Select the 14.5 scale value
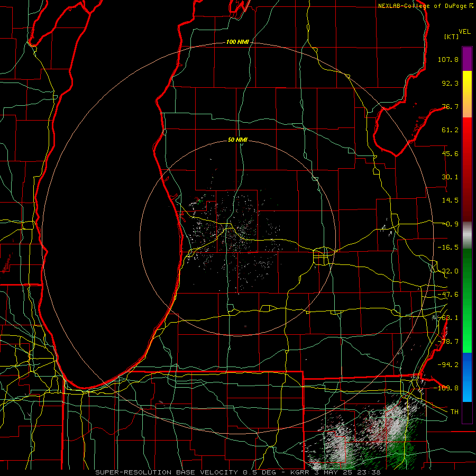This screenshot has height=476, width=476. (x=450, y=200)
